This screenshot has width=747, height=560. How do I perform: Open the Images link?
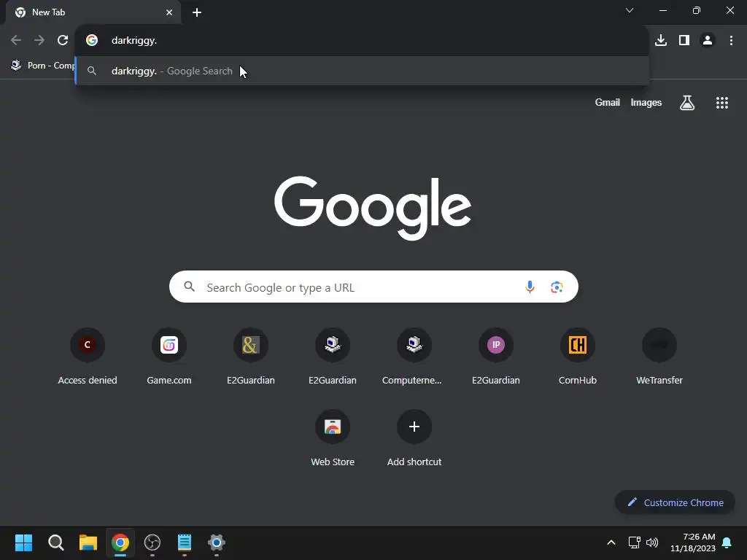pos(646,102)
